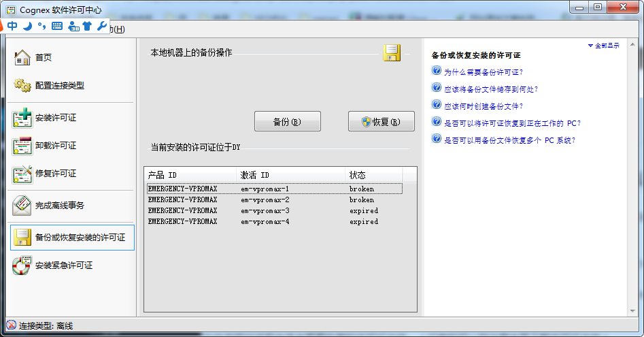Click the 配置连接类型 gears icon
This screenshot has width=644, height=337.
coord(22,86)
